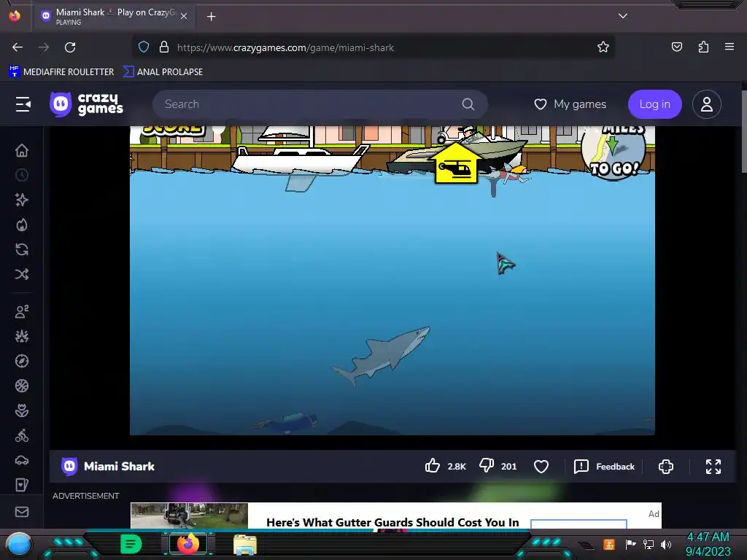This screenshot has width=747, height=560.
Task: Open the Bike games icon
Action: [22, 435]
